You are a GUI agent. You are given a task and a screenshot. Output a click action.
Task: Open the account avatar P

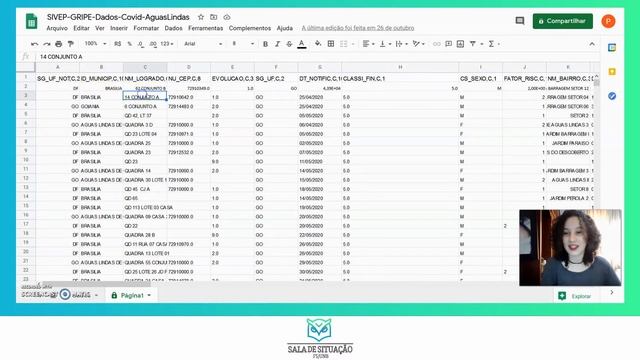tap(608, 21)
